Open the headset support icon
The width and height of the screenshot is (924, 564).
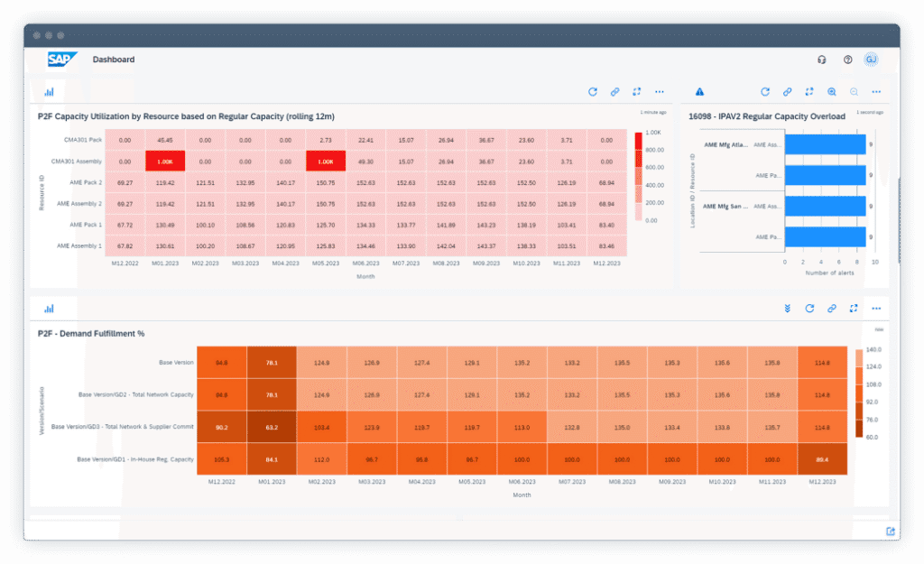click(x=822, y=60)
